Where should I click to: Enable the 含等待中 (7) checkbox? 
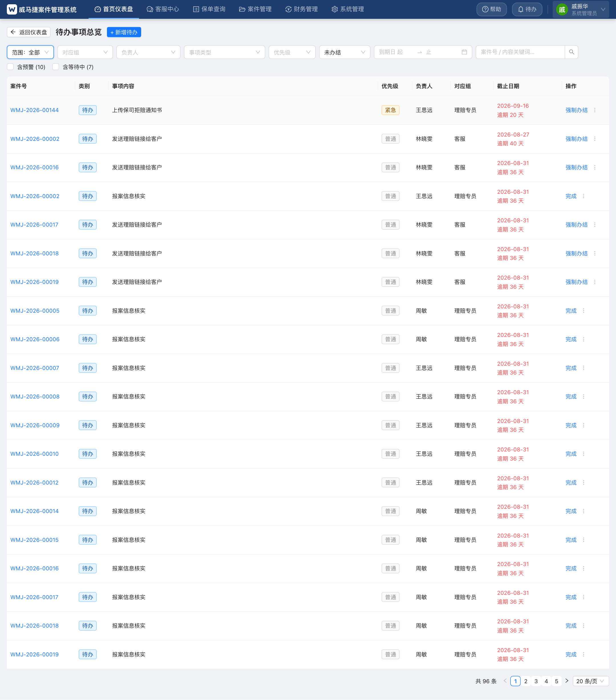(x=56, y=67)
